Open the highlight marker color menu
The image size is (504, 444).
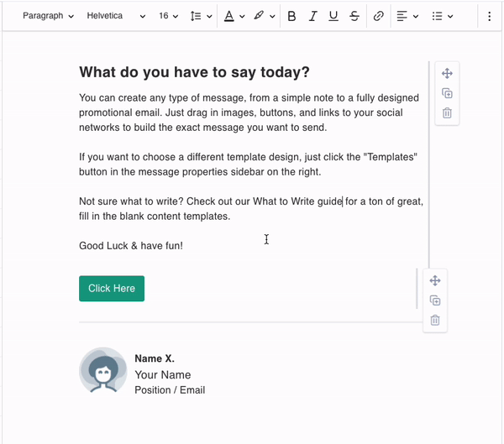(x=264, y=16)
